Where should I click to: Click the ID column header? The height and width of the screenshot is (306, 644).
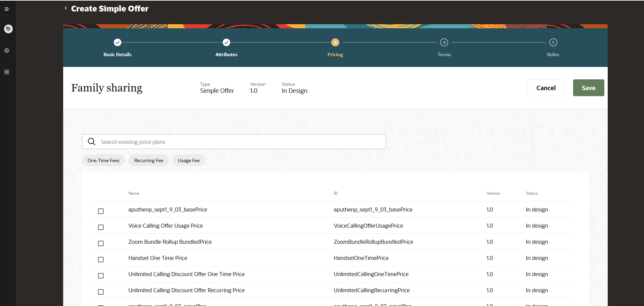point(336,193)
